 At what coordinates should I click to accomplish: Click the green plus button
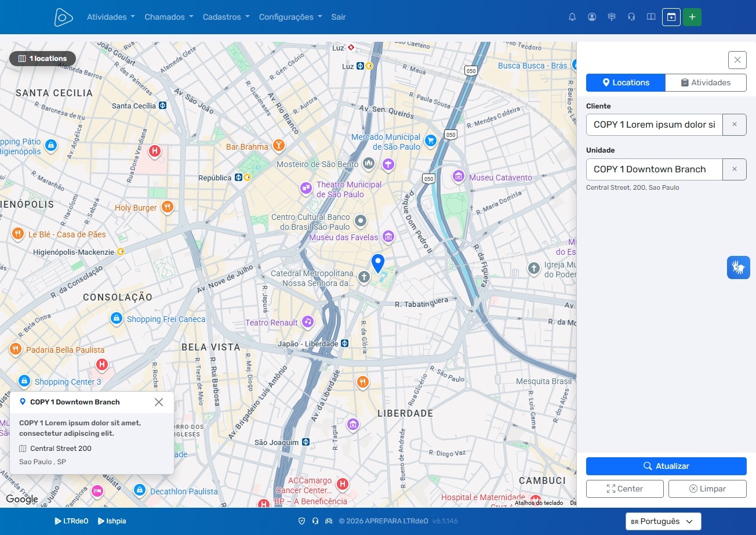click(x=692, y=17)
